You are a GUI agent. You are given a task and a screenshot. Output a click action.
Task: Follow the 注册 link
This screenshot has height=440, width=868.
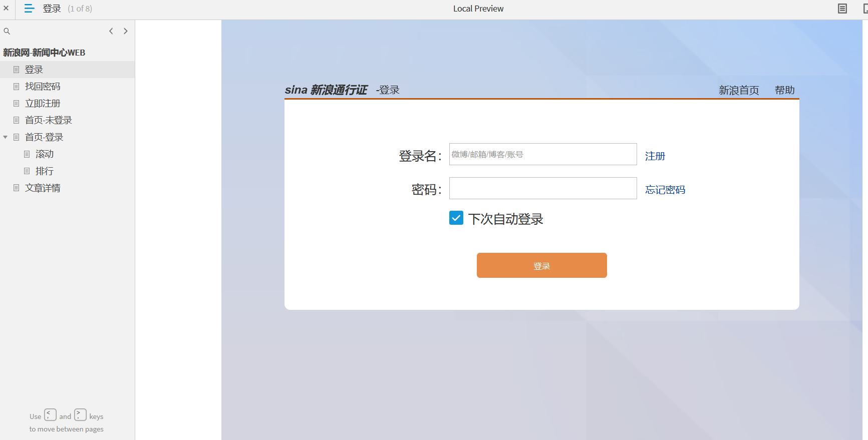coord(655,156)
